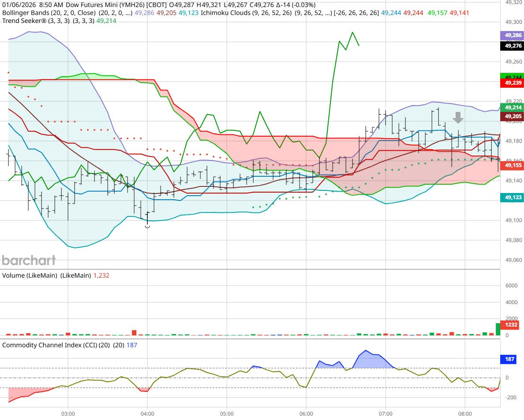Click the dark red 49,205 price badge
Screen dimensions: 524x420
512,116
